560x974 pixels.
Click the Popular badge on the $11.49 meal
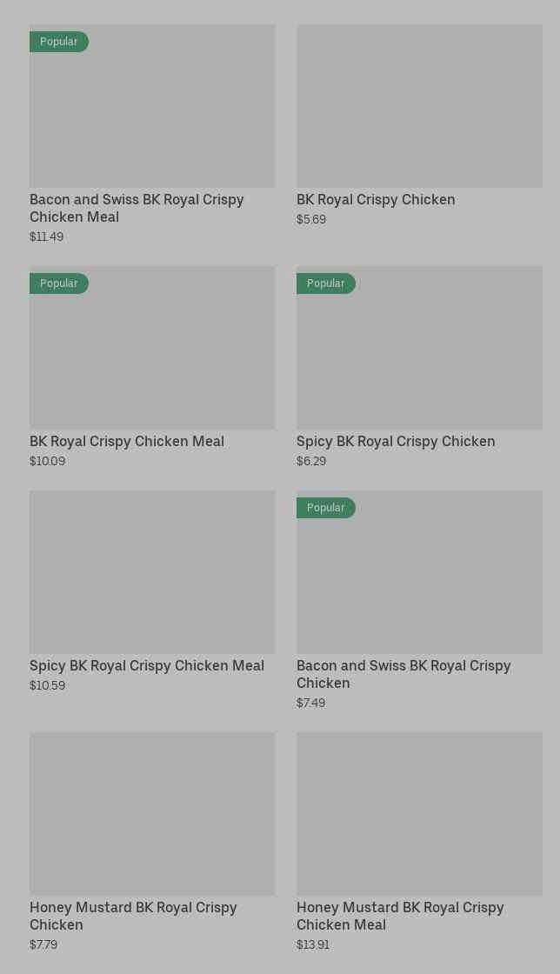(58, 42)
